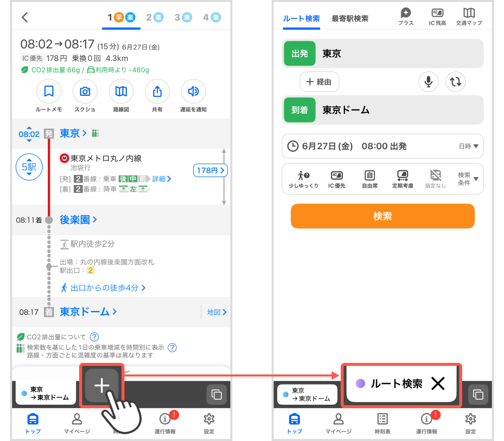The width and height of the screenshot is (504, 441).
Task: Tap 運行情報 on the right screen
Action: [x=426, y=423]
